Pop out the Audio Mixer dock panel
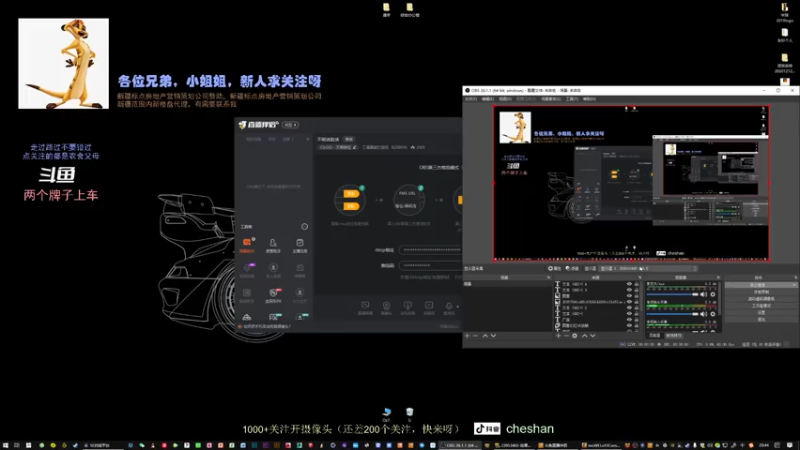 (x=718, y=278)
